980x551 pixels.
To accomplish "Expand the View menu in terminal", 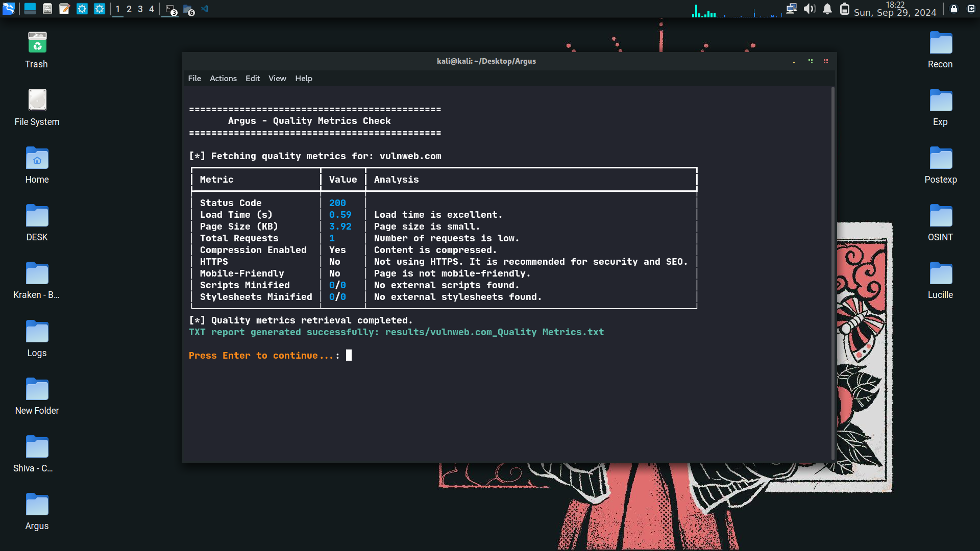I will (277, 78).
